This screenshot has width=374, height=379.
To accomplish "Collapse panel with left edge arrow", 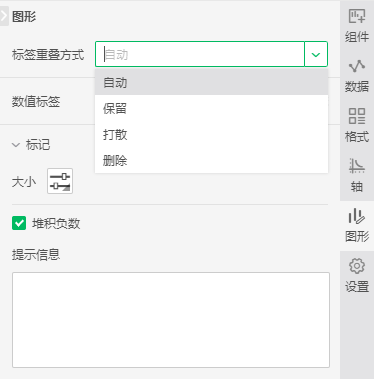I will 4,16.
